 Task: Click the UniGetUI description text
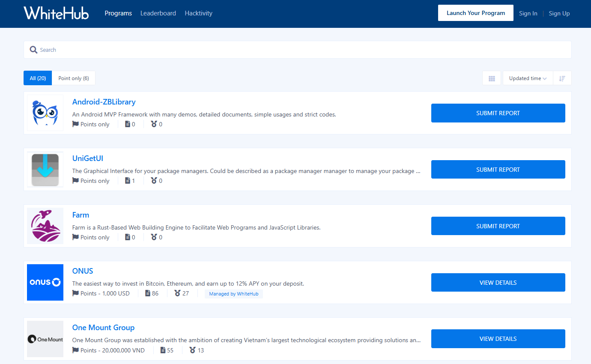pyautogui.click(x=246, y=171)
